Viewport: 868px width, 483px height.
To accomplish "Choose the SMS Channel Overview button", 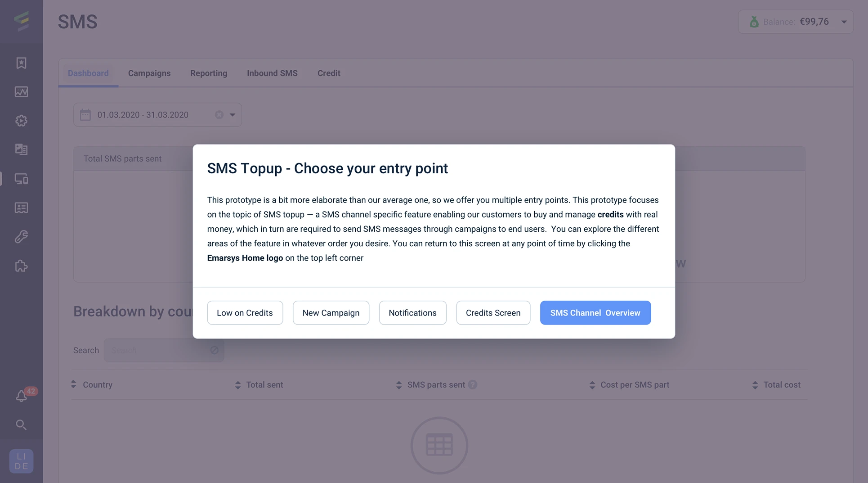I will pyautogui.click(x=595, y=313).
